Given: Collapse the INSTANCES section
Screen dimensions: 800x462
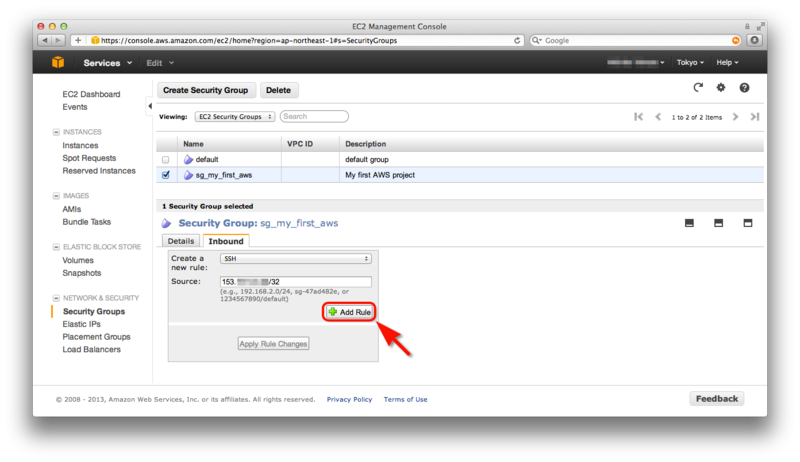Looking at the screenshot, I should [x=56, y=132].
